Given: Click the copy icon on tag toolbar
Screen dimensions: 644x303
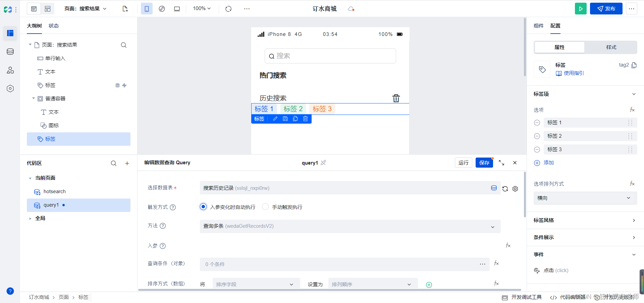Looking at the screenshot, I should 295,119.
